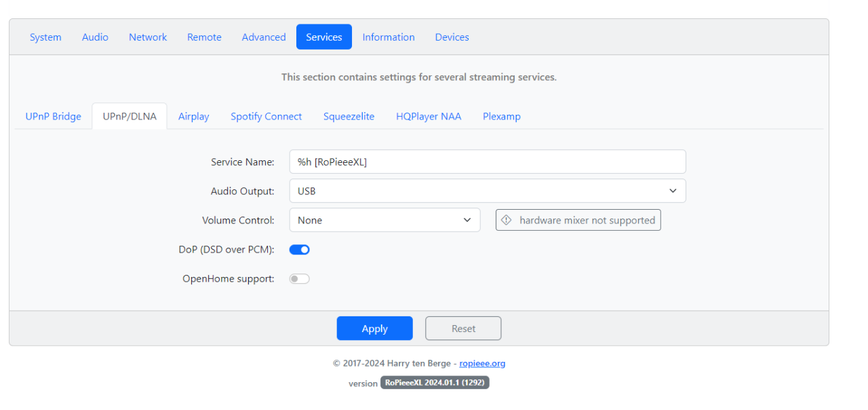Image resolution: width=868 pixels, height=410 pixels.
Task: Disable the DoP (DSD over PCM) switch
Action: tap(300, 249)
